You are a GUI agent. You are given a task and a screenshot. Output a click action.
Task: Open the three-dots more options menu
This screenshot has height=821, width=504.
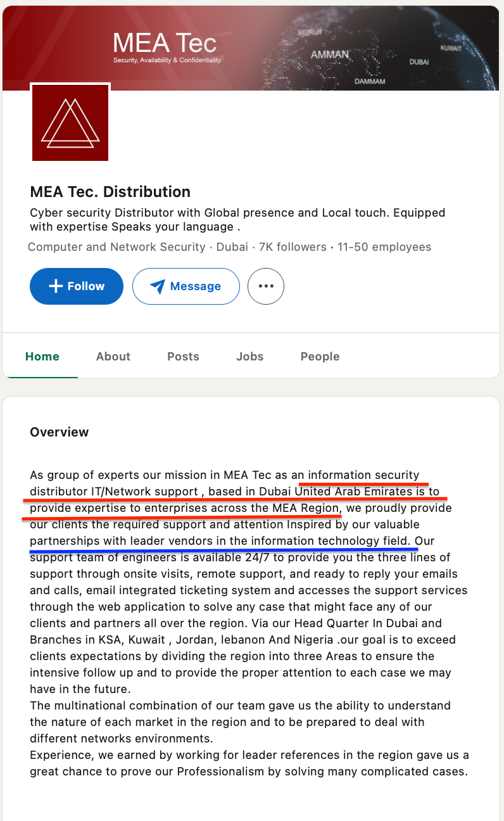tap(266, 286)
